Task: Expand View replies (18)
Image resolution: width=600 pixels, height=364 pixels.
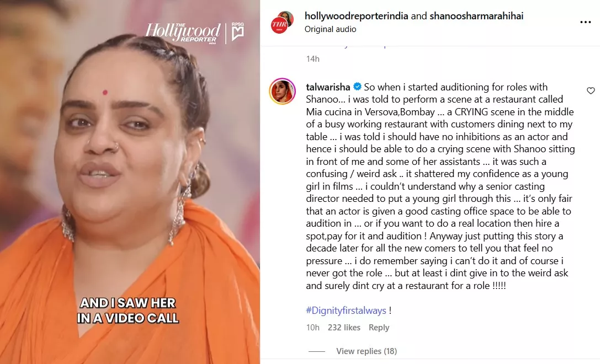Action: click(x=366, y=351)
